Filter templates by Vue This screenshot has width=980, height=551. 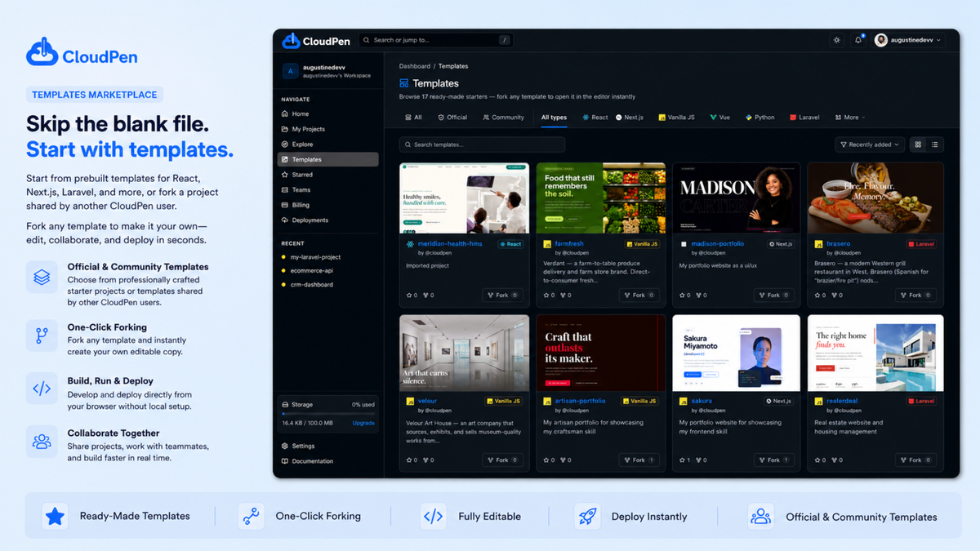click(x=719, y=118)
